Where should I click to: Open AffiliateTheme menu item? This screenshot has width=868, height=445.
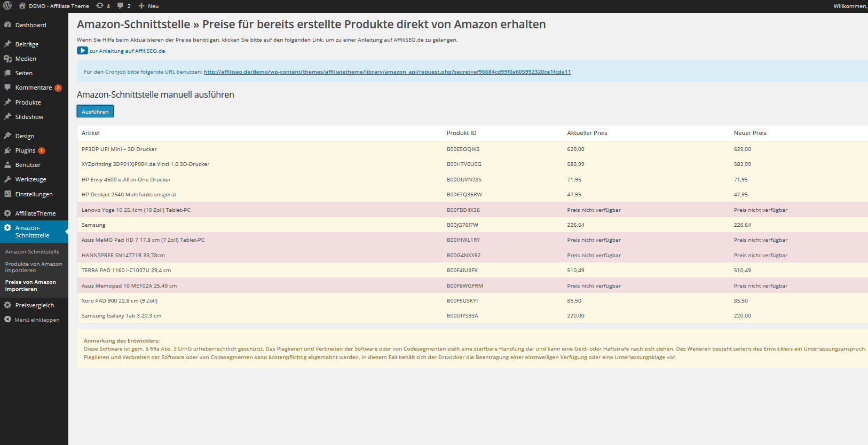pyautogui.click(x=34, y=213)
